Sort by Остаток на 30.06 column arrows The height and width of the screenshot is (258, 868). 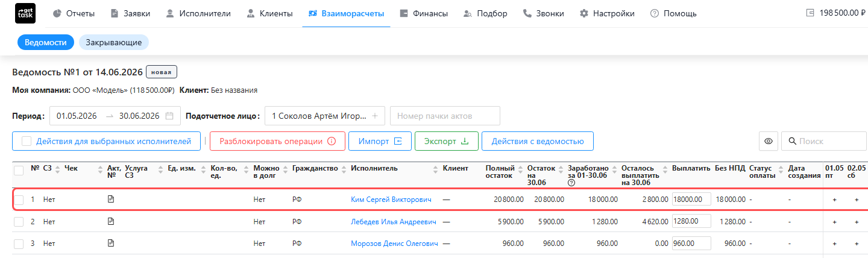click(561, 171)
